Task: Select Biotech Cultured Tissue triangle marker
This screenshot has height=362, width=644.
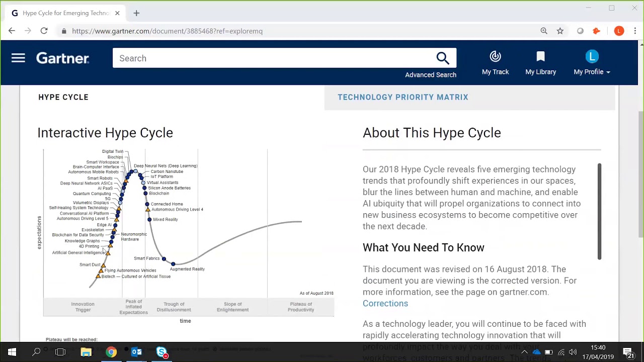Action: [98, 277]
